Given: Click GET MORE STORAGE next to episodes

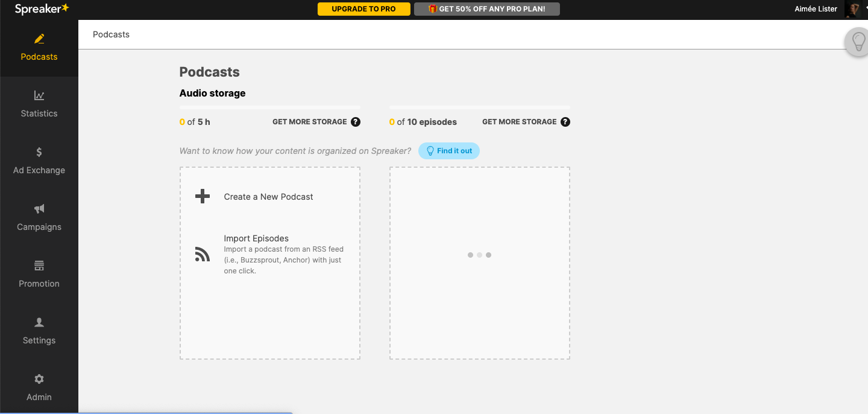Looking at the screenshot, I should tap(519, 121).
